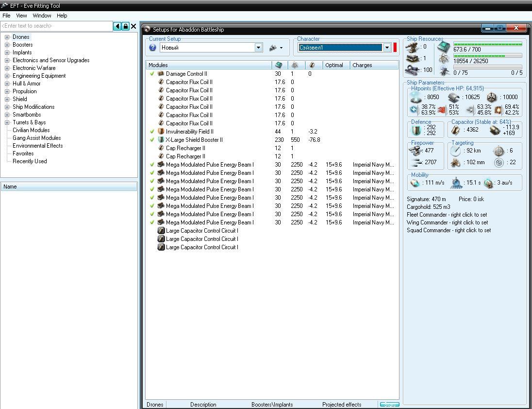Click the powergrid column header icon
Screen dimensions: 532x409
pyautogui.click(x=295, y=65)
